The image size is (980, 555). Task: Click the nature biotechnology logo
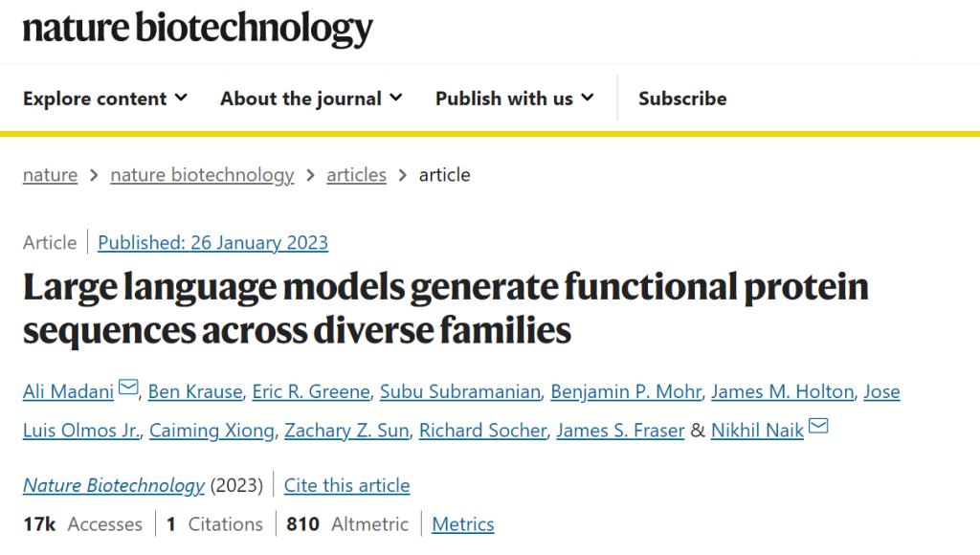[x=197, y=29]
